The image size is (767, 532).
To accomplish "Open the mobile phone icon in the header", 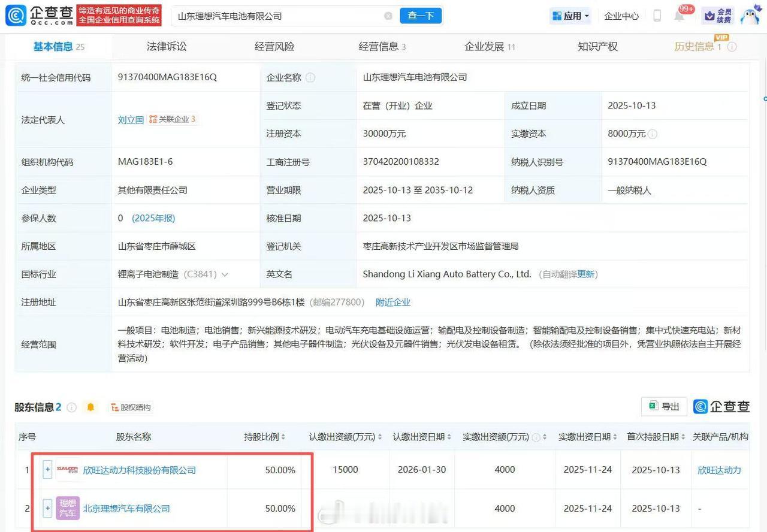I will (657, 16).
